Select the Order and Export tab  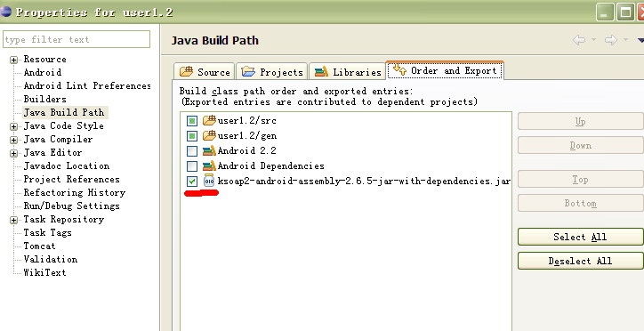point(445,70)
